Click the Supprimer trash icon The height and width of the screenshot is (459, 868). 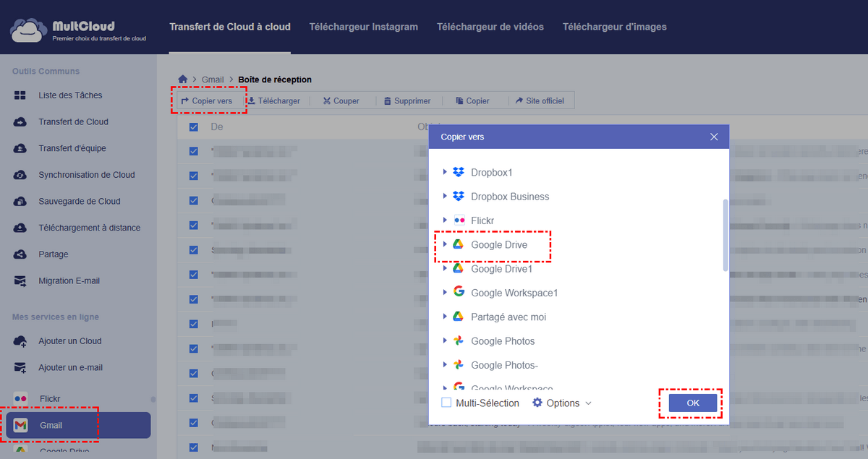(x=388, y=101)
